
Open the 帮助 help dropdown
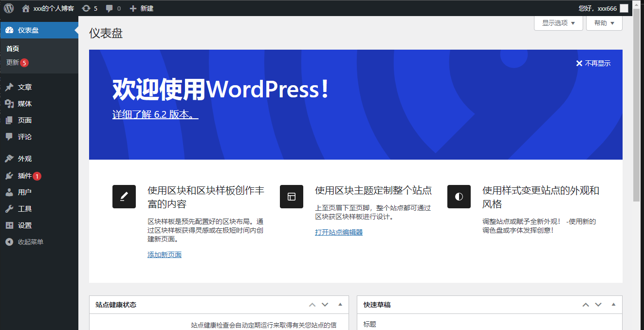[x=604, y=23]
